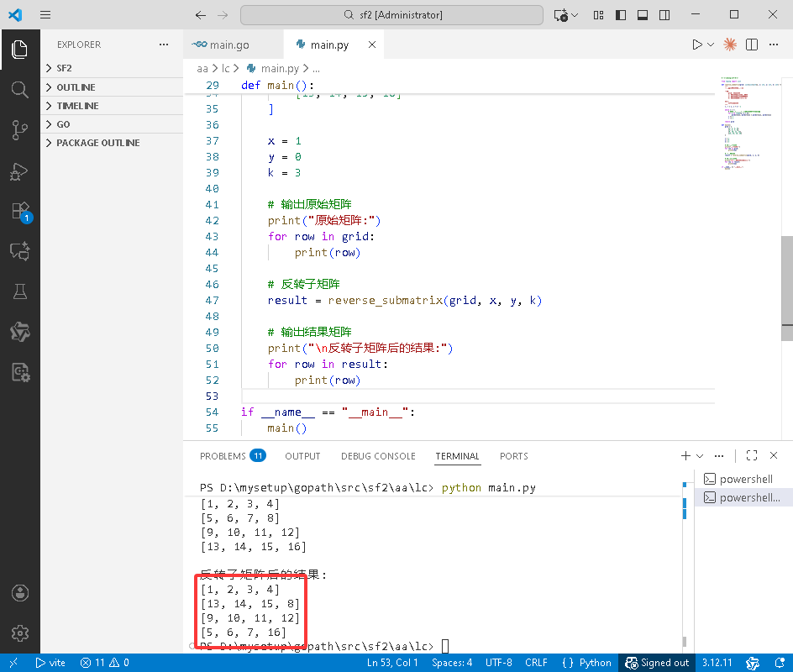Open the OUTPUT panel tab
The image size is (793, 672).
point(302,456)
